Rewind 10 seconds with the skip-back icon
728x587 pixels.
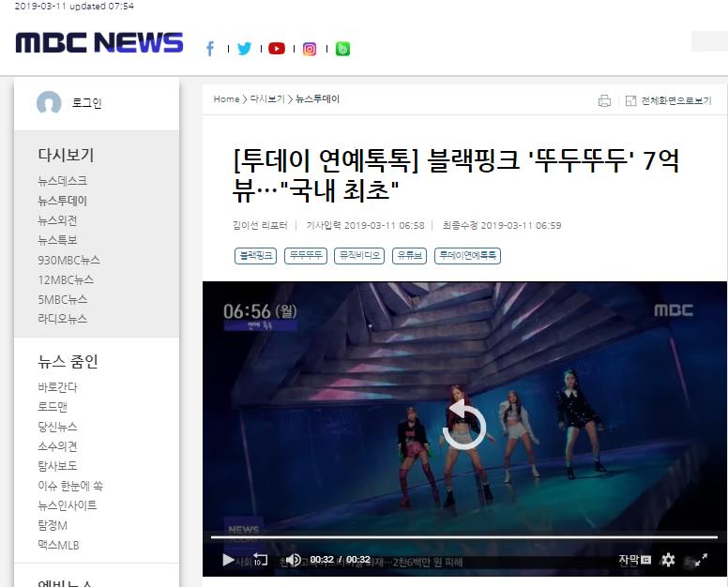tap(260, 560)
